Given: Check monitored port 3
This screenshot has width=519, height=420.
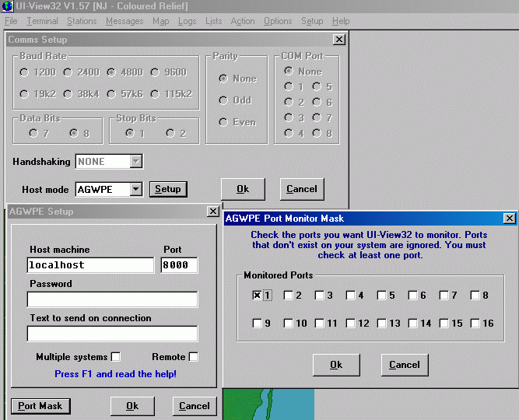Looking at the screenshot, I should tap(319, 296).
